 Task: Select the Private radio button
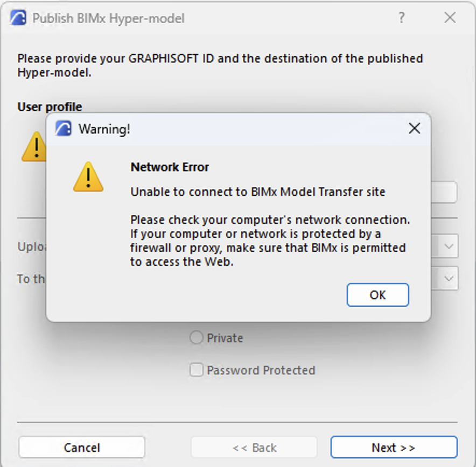(196, 337)
